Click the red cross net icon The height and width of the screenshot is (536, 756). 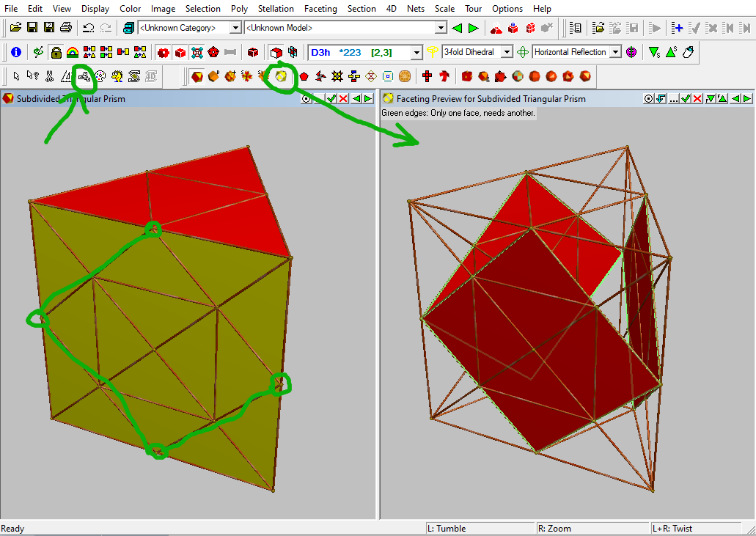coord(427,76)
